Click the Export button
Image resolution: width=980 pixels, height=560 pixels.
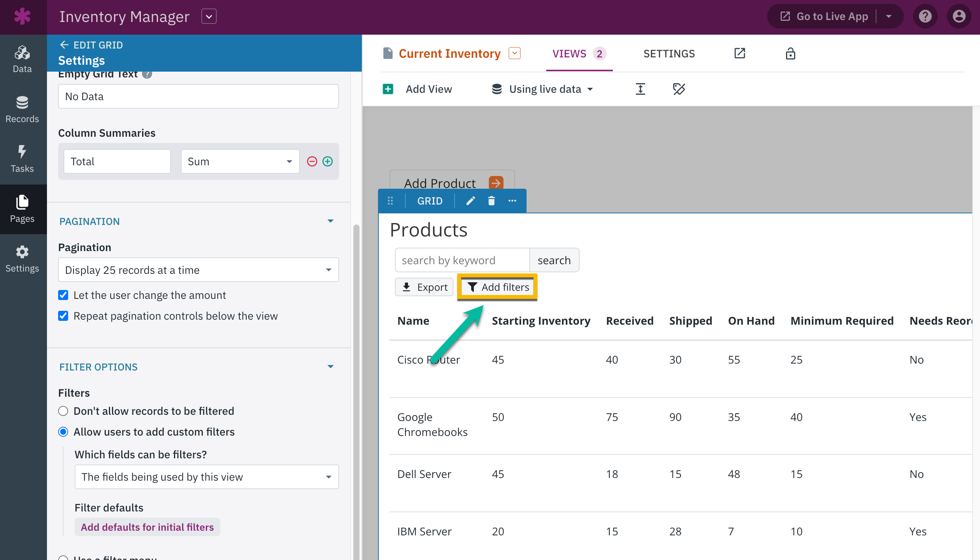point(424,287)
